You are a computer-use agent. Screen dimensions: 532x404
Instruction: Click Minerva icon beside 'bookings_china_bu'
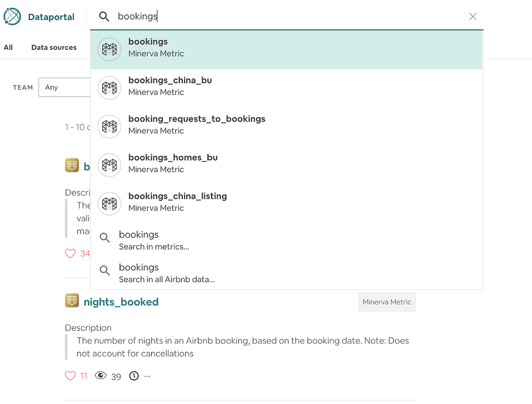[x=109, y=88]
